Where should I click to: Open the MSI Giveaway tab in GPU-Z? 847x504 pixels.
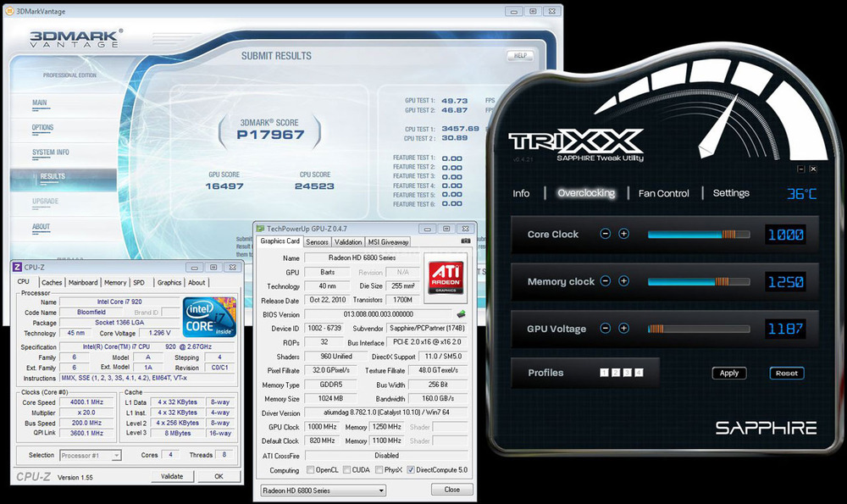point(388,242)
